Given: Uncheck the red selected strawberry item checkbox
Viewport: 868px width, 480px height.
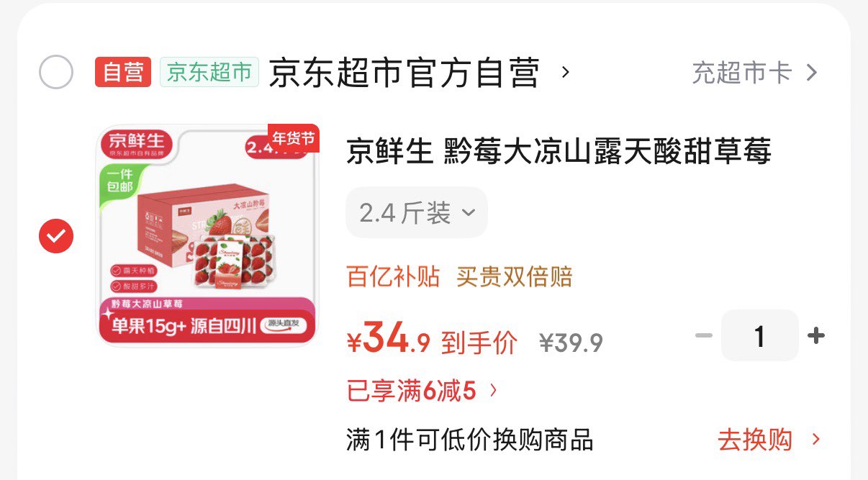Looking at the screenshot, I should point(56,235).
